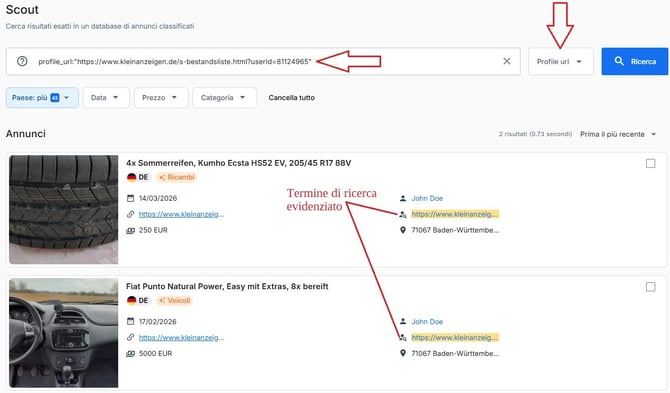The width and height of the screenshot is (670, 393).
Task: Click the 17/02/2026 date text
Action: (158, 322)
